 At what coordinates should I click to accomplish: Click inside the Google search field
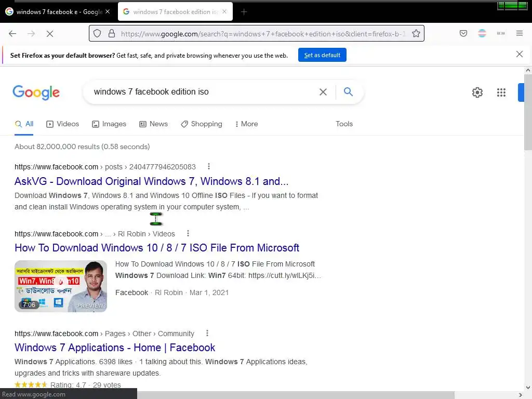pyautogui.click(x=204, y=91)
